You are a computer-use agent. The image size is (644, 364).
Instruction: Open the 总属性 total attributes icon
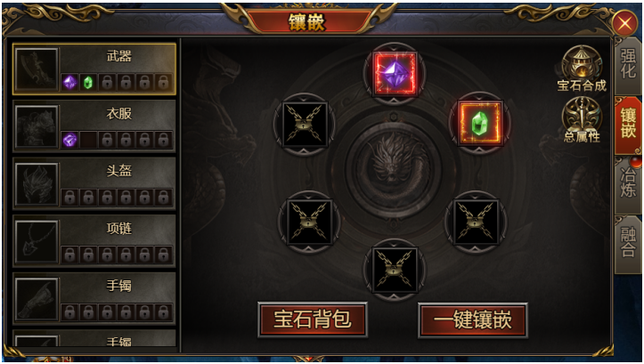coord(582,120)
